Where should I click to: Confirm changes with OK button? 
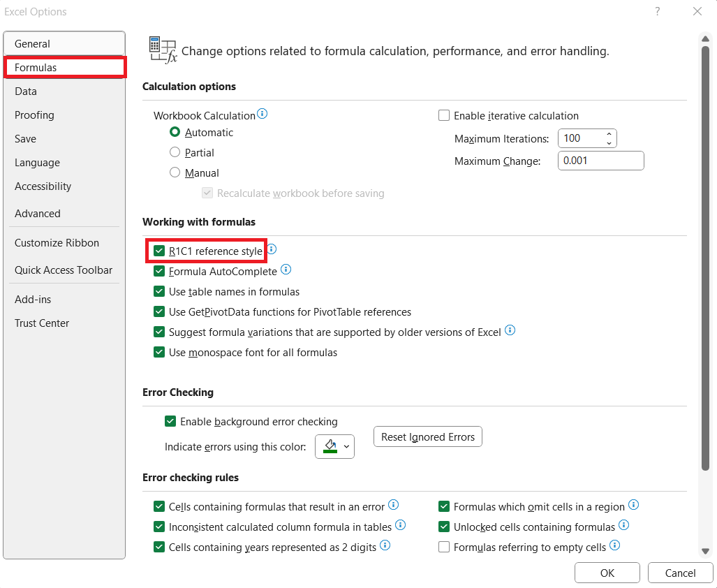(x=607, y=573)
